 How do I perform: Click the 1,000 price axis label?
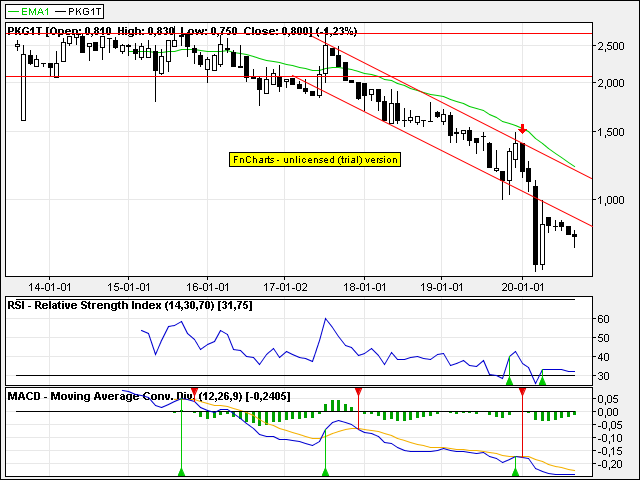coord(611,200)
